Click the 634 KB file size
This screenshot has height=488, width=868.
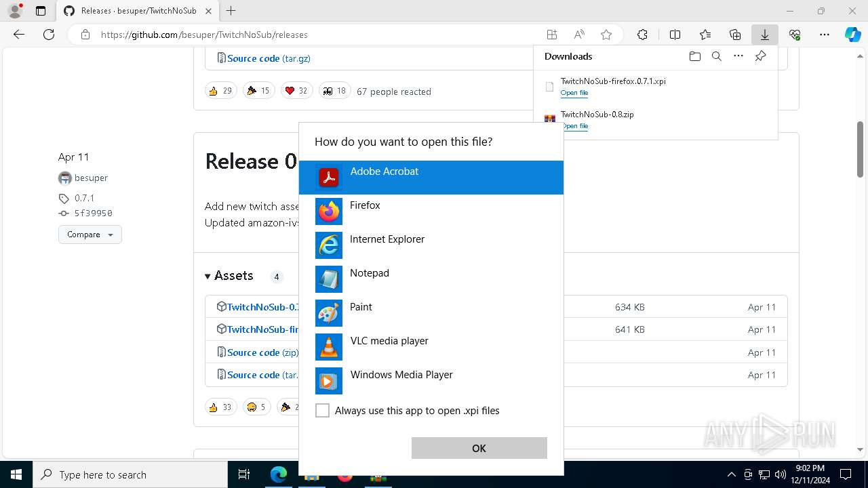point(630,307)
